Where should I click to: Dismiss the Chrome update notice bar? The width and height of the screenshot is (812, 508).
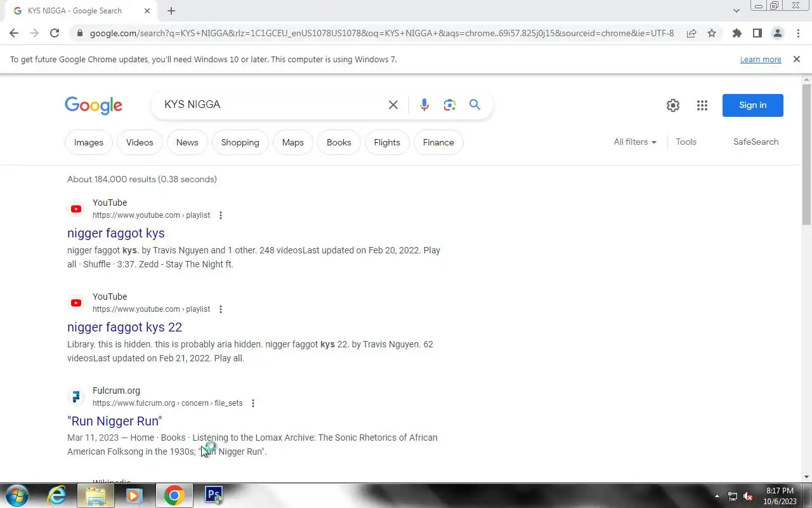click(x=796, y=59)
